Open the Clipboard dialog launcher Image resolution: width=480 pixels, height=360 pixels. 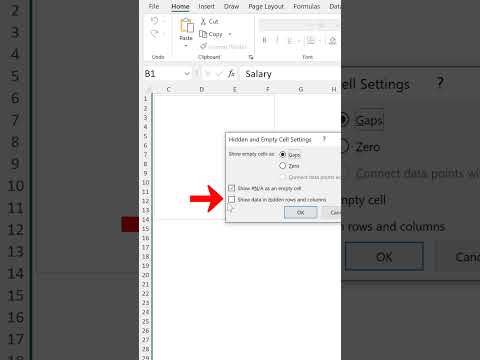(x=251, y=58)
